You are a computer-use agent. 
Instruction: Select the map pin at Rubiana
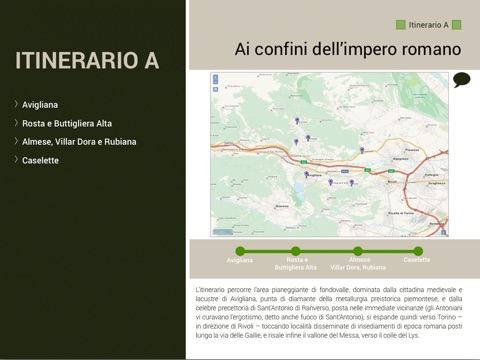(x=297, y=121)
